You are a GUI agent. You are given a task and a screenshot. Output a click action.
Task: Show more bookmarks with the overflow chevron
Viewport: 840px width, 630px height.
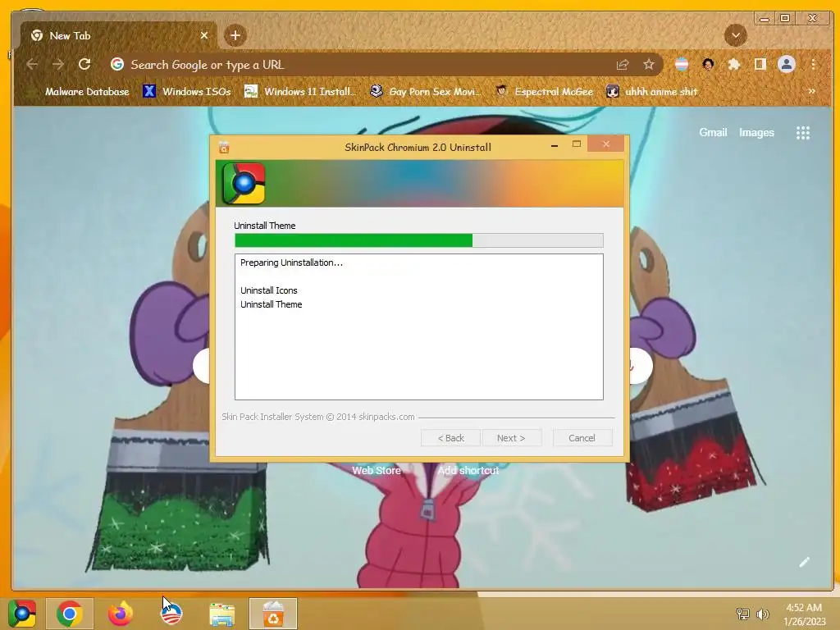click(x=812, y=92)
